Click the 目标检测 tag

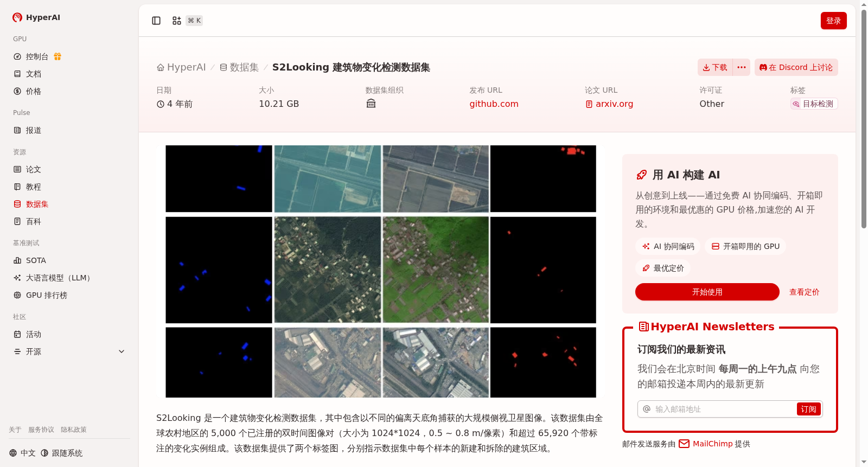point(814,104)
